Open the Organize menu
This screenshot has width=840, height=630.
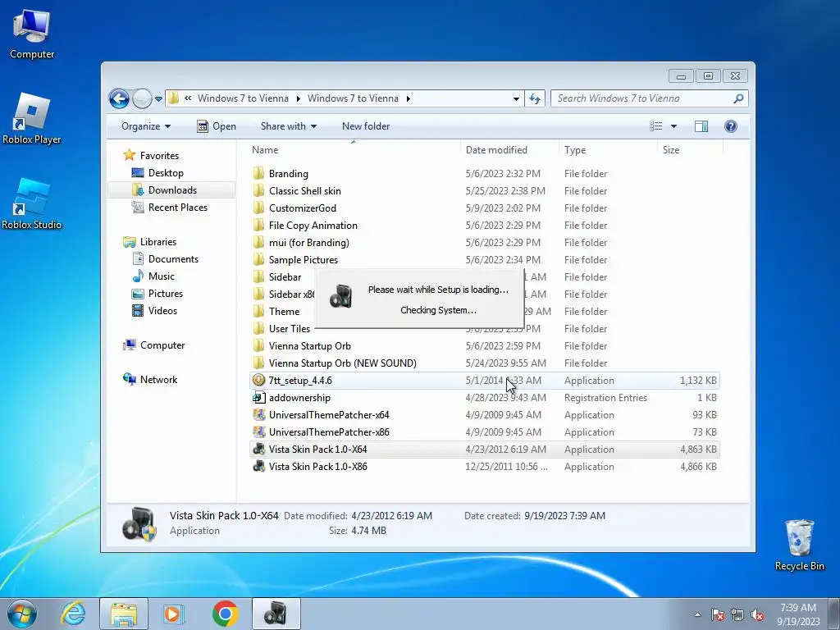pyautogui.click(x=146, y=126)
